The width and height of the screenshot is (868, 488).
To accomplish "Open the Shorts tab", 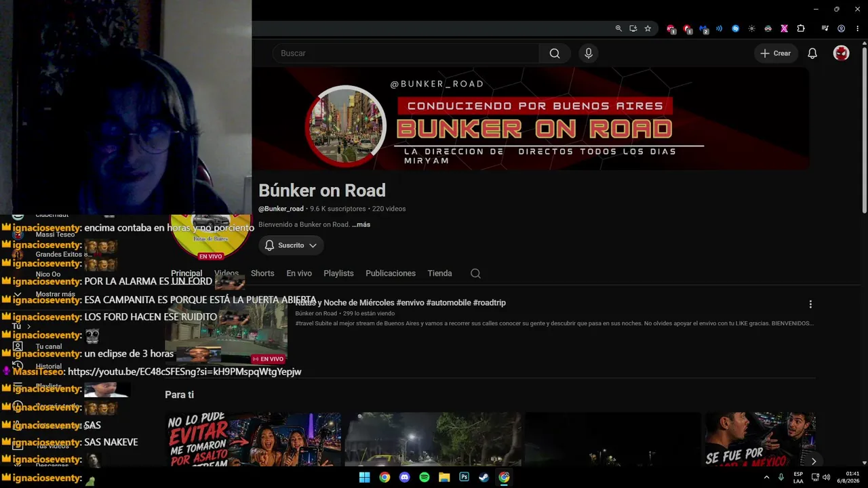I will point(262,273).
